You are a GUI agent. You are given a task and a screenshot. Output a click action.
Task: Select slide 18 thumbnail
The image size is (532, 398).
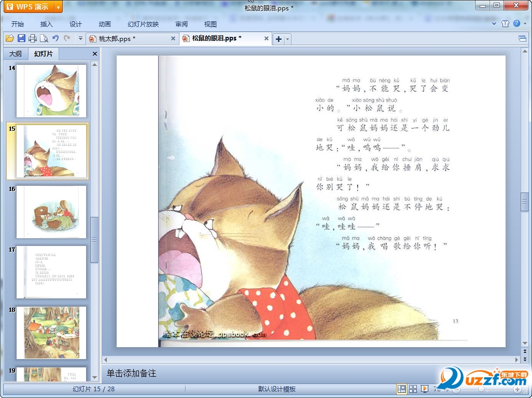51,333
